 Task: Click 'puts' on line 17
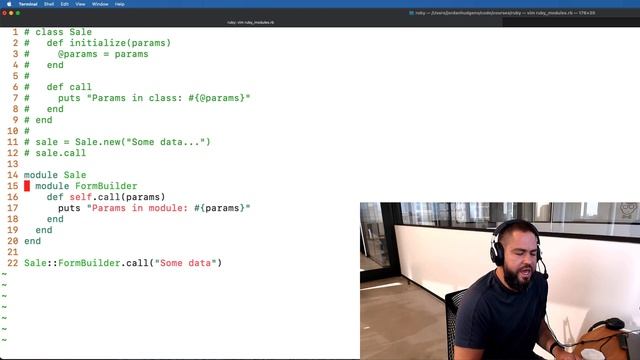(x=69, y=208)
